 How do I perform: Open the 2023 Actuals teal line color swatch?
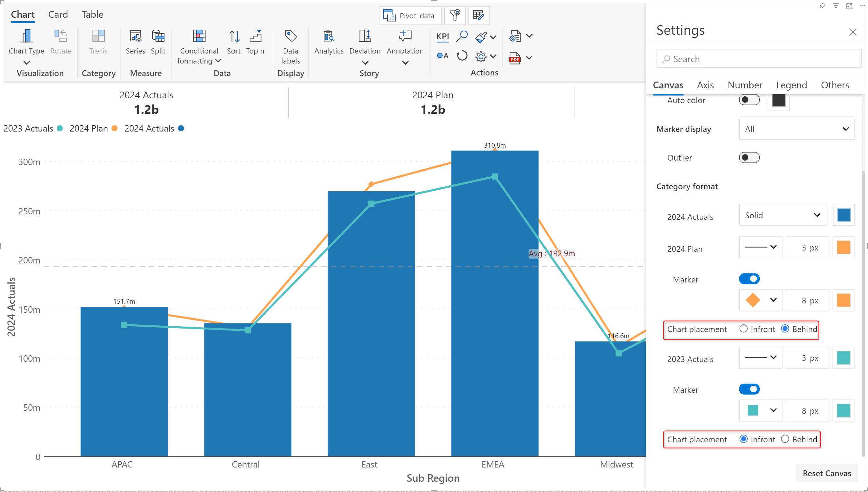point(843,357)
